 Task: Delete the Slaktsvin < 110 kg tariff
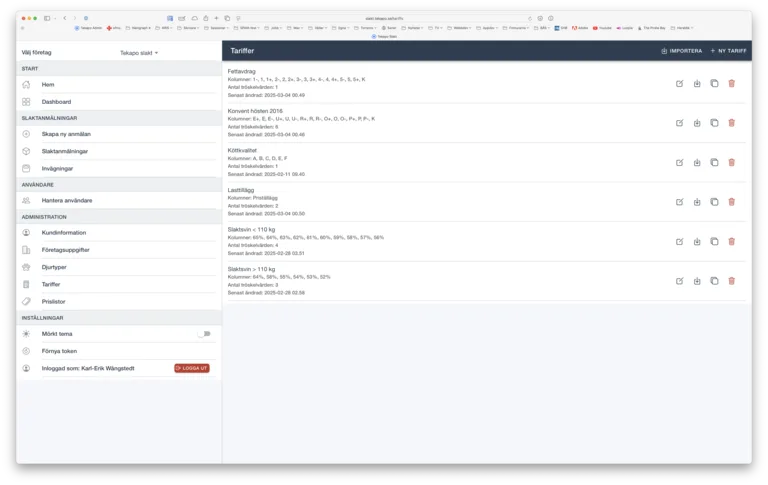731,242
